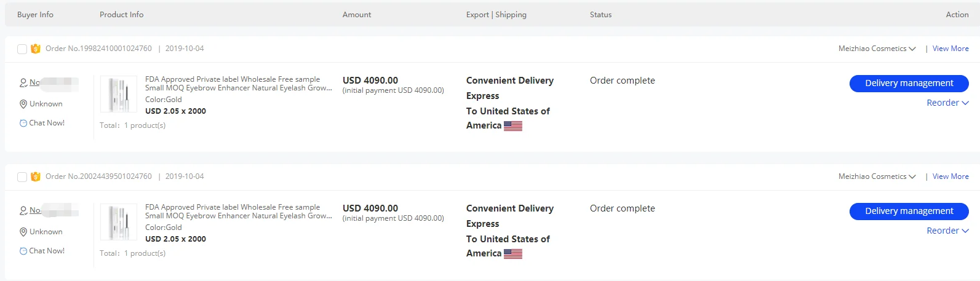Click the location pin icon in second order
This screenshot has height=281, width=980.
point(23,232)
